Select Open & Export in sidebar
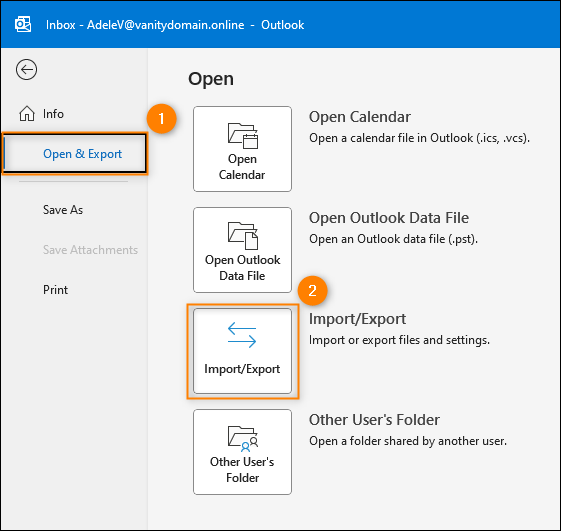This screenshot has width=561, height=531. (x=75, y=154)
